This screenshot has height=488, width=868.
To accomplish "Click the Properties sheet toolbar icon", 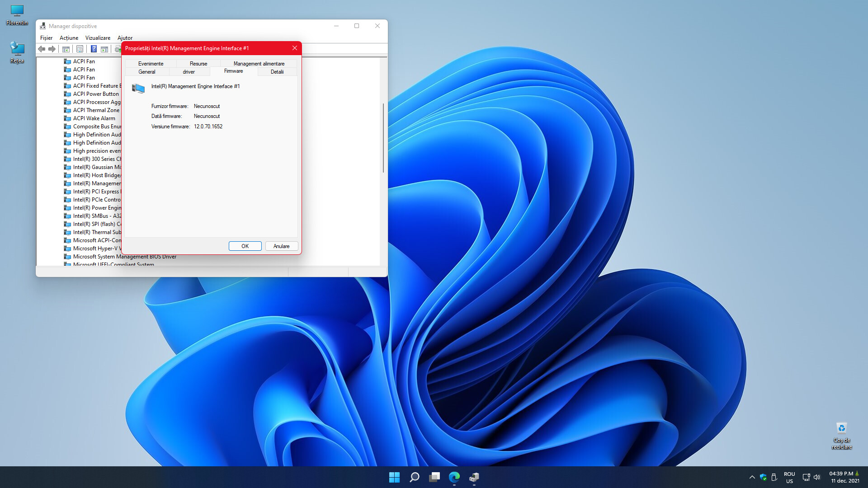I will [x=80, y=49].
